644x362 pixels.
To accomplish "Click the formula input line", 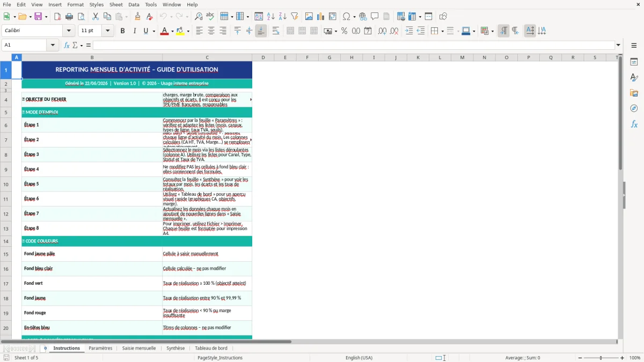I will (353, 45).
